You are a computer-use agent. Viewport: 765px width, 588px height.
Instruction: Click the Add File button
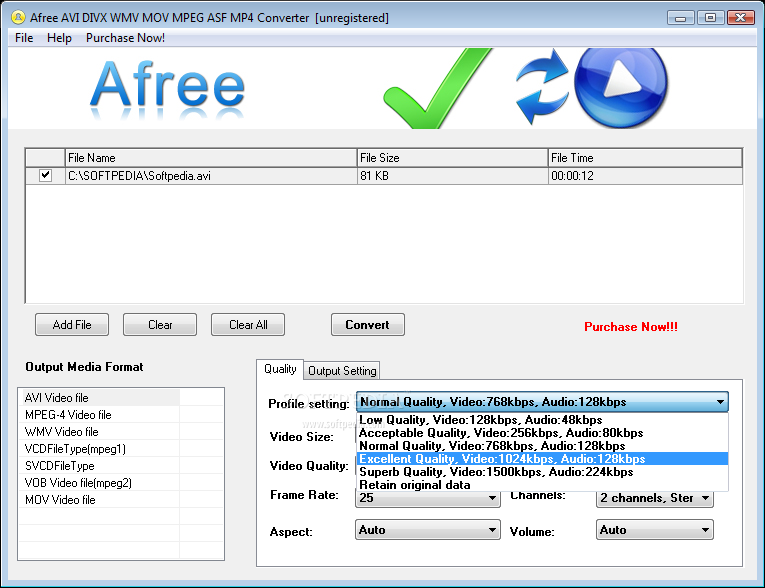coord(72,324)
